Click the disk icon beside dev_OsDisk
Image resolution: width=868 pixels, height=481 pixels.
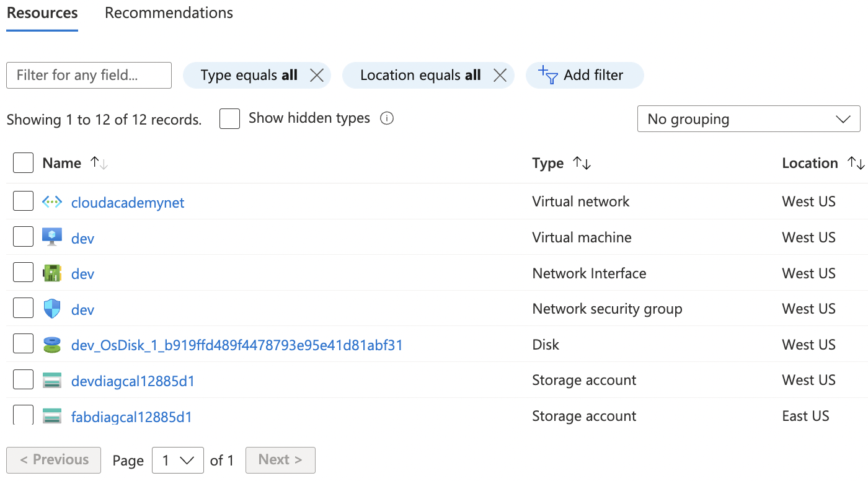click(52, 345)
